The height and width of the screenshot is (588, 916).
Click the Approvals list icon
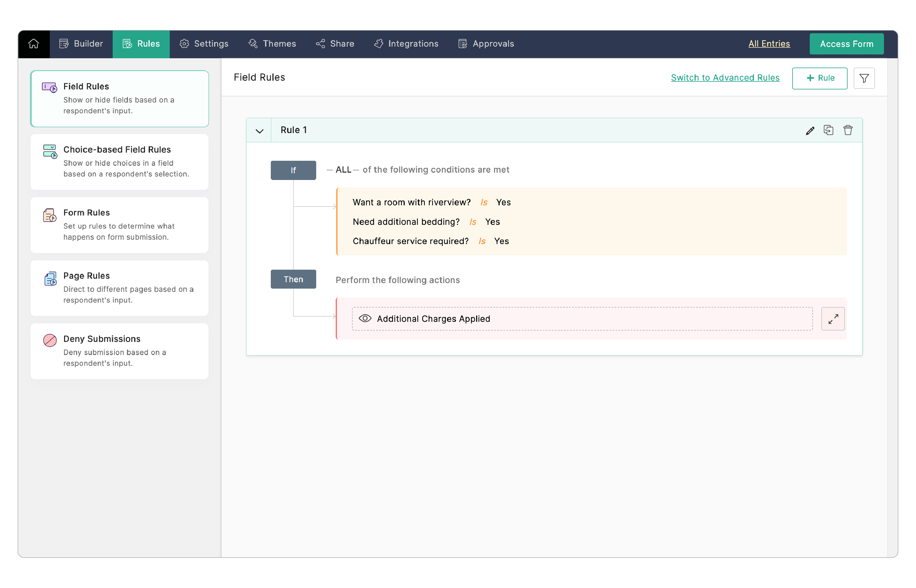463,44
